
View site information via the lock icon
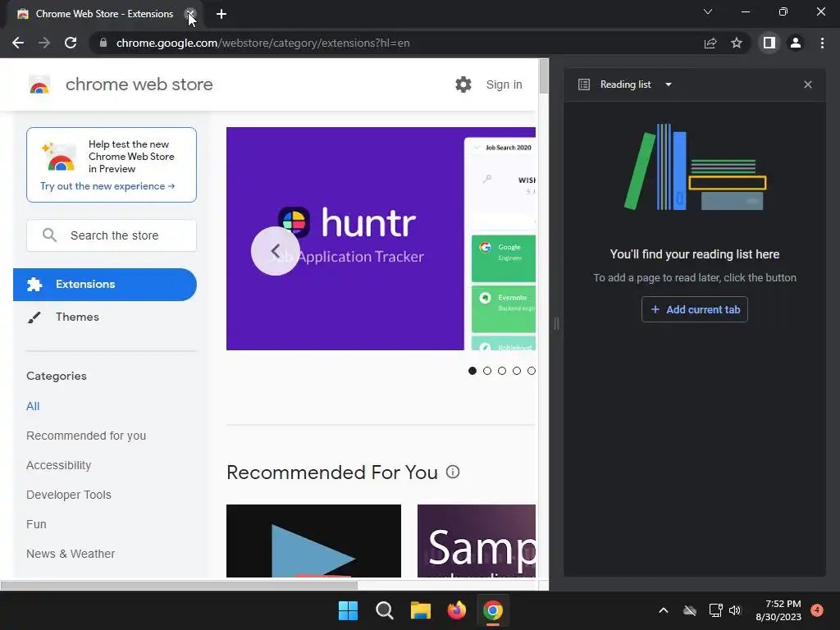point(103,43)
